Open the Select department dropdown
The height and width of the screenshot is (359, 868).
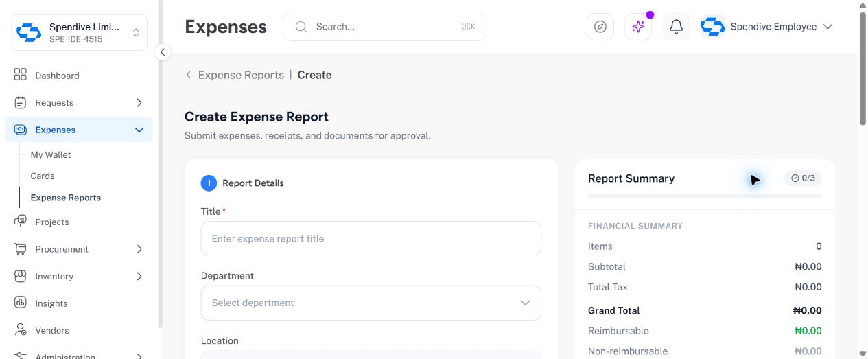(x=371, y=303)
